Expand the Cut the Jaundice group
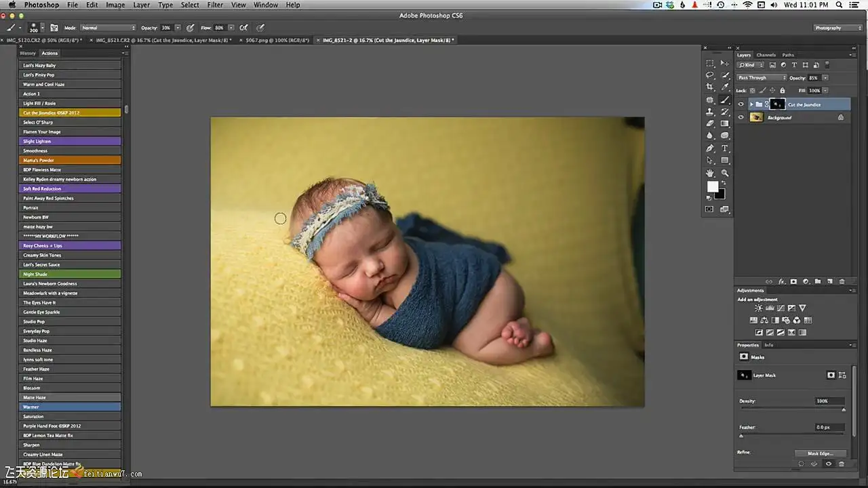Screen dimensions: 868x488 [751, 104]
